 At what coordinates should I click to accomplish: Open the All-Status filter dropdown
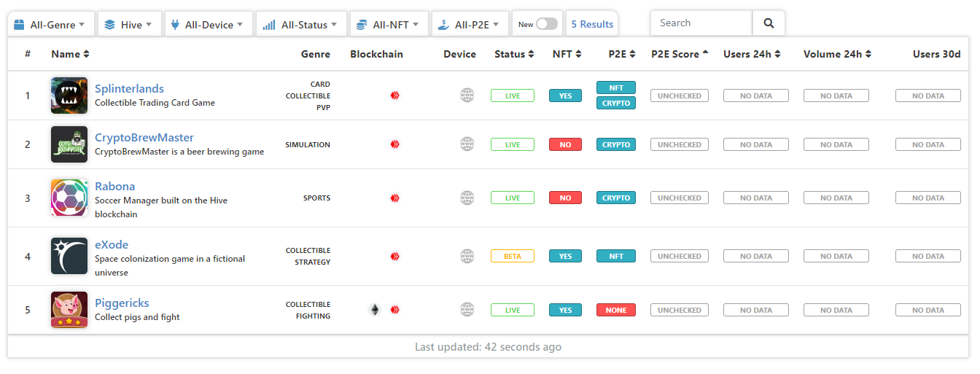pyautogui.click(x=300, y=24)
